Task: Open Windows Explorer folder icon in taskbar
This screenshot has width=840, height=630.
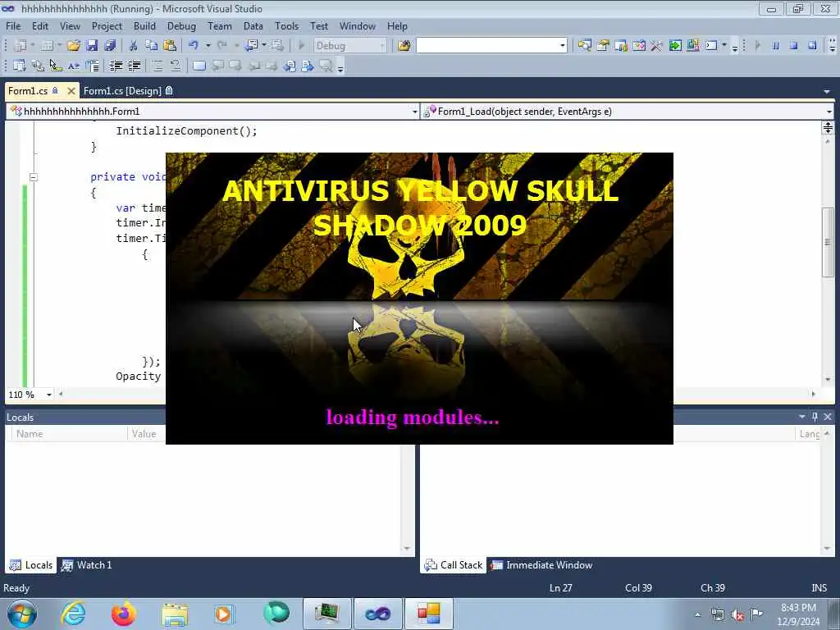Action: (175, 614)
